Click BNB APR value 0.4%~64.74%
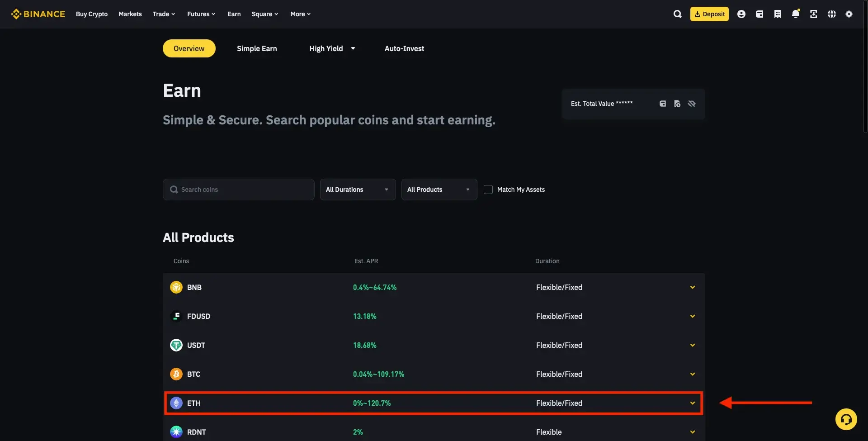This screenshot has width=868, height=441. 375,287
